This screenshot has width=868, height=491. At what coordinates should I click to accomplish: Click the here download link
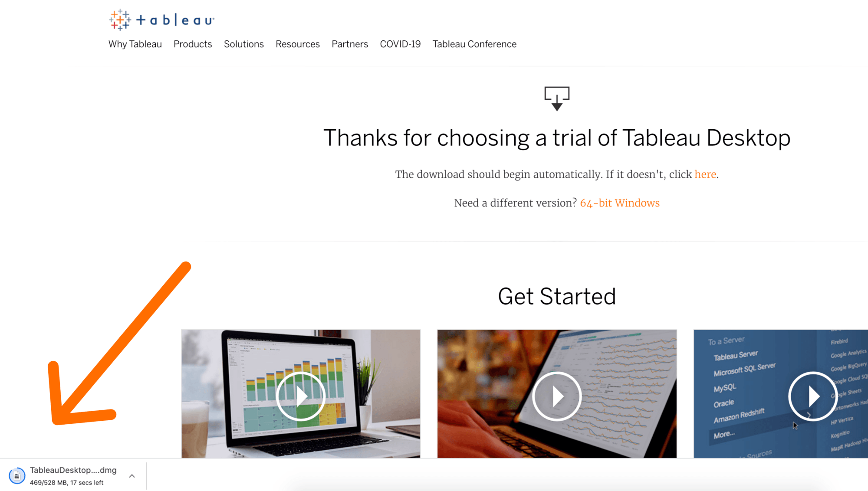[705, 174]
